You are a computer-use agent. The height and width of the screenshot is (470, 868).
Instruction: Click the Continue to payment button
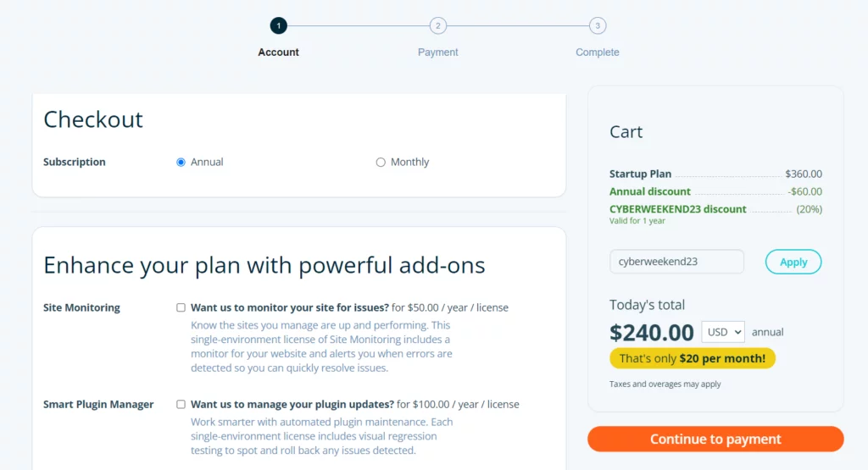click(x=715, y=439)
